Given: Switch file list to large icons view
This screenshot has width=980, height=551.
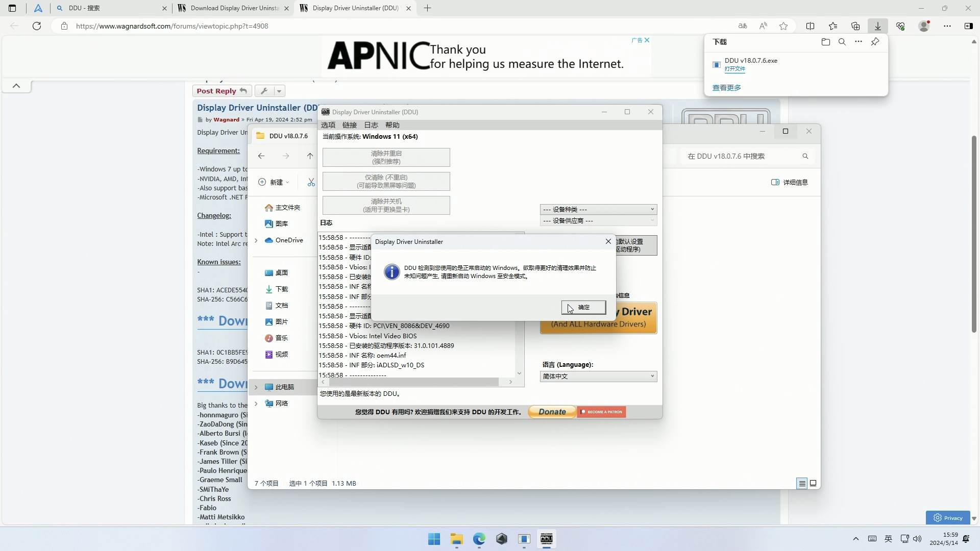Looking at the screenshot, I should click(814, 483).
